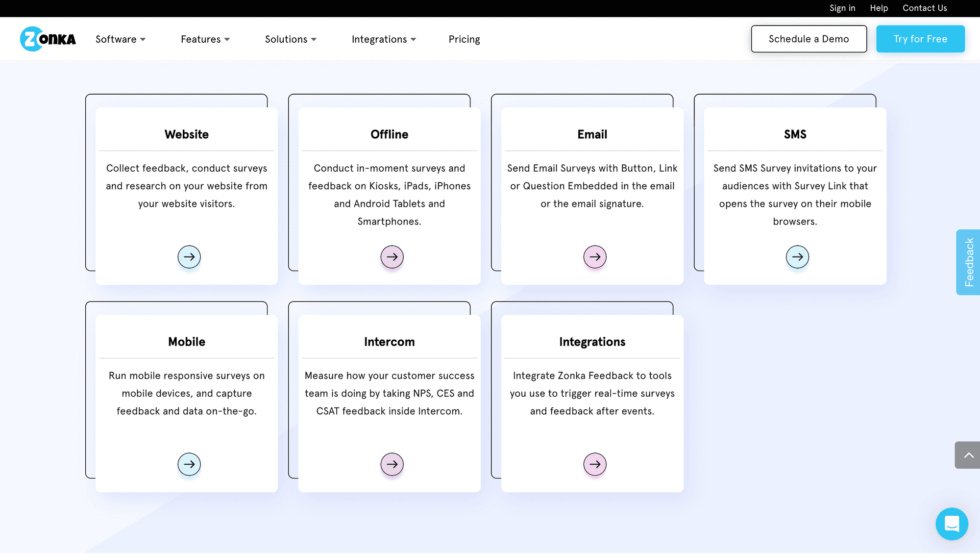This screenshot has width=980, height=554.
Task: Open the vertical Feedback side tab
Action: (968, 262)
